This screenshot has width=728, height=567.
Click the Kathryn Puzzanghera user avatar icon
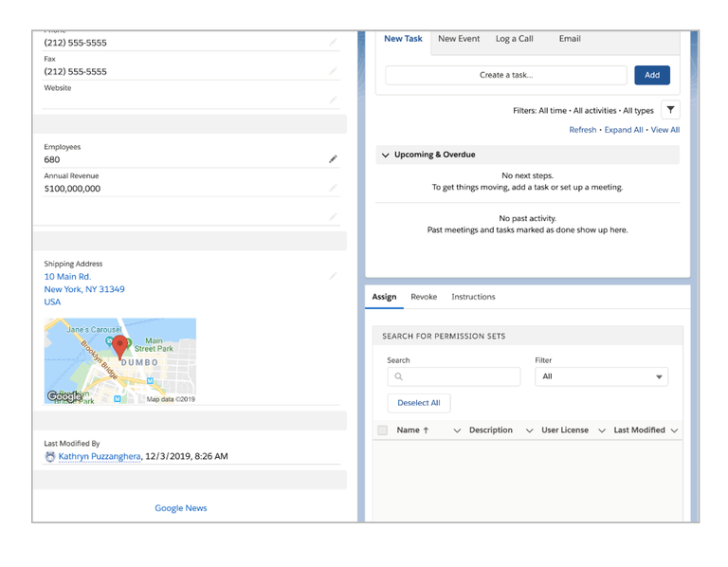[50, 456]
